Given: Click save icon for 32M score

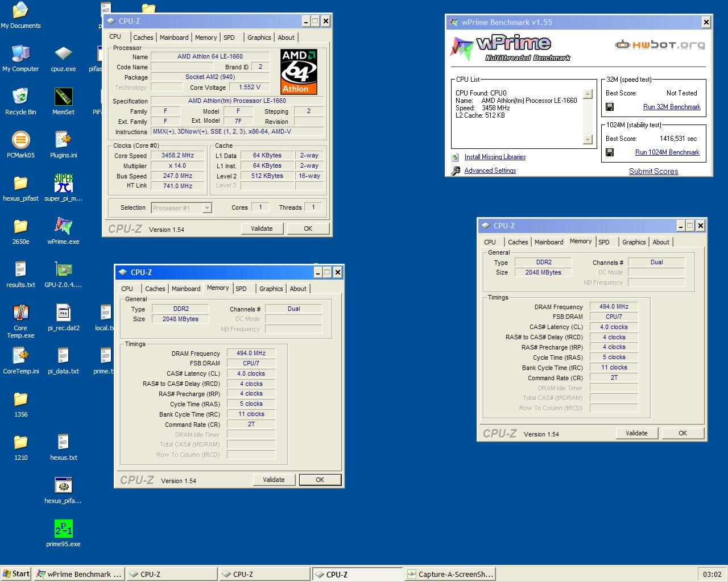Looking at the screenshot, I should coord(610,107).
